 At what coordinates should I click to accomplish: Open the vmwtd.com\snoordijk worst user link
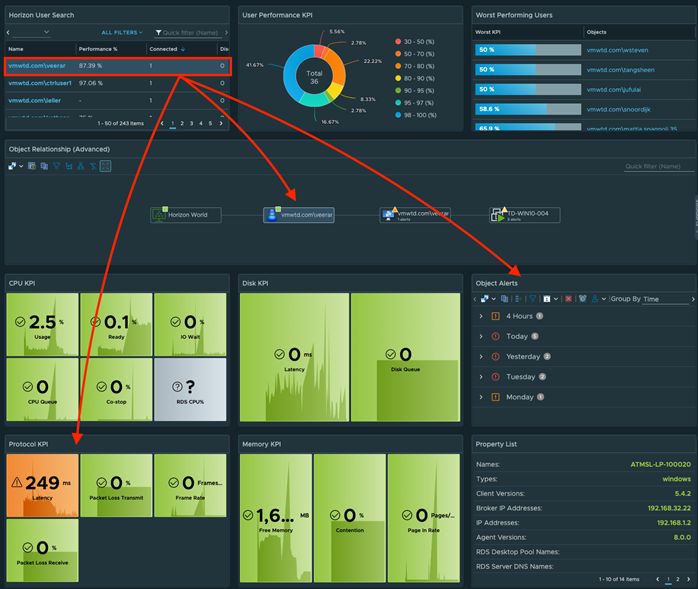[618, 110]
